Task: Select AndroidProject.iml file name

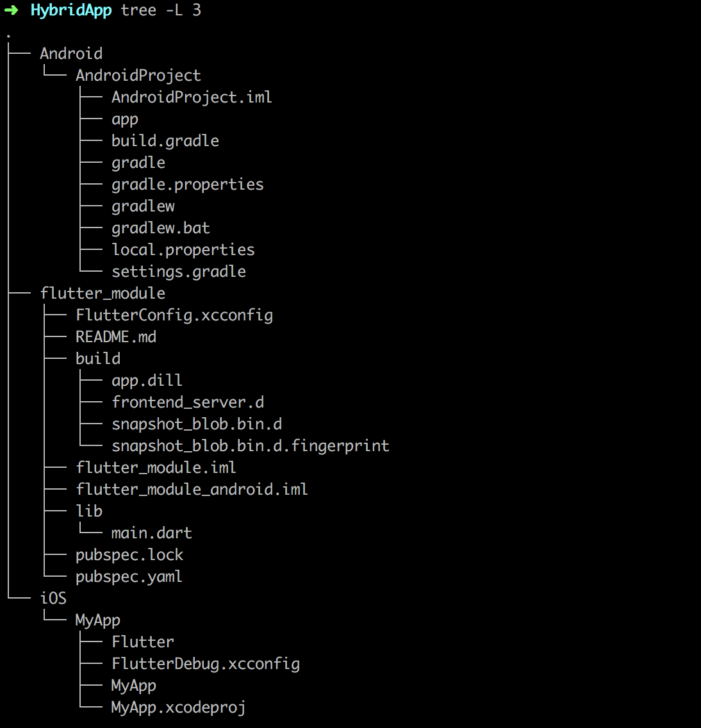Action: [192, 97]
